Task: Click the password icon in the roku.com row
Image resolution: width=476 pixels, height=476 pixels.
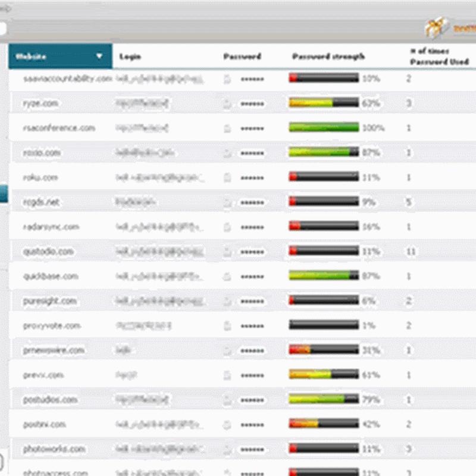Action: tap(227, 177)
